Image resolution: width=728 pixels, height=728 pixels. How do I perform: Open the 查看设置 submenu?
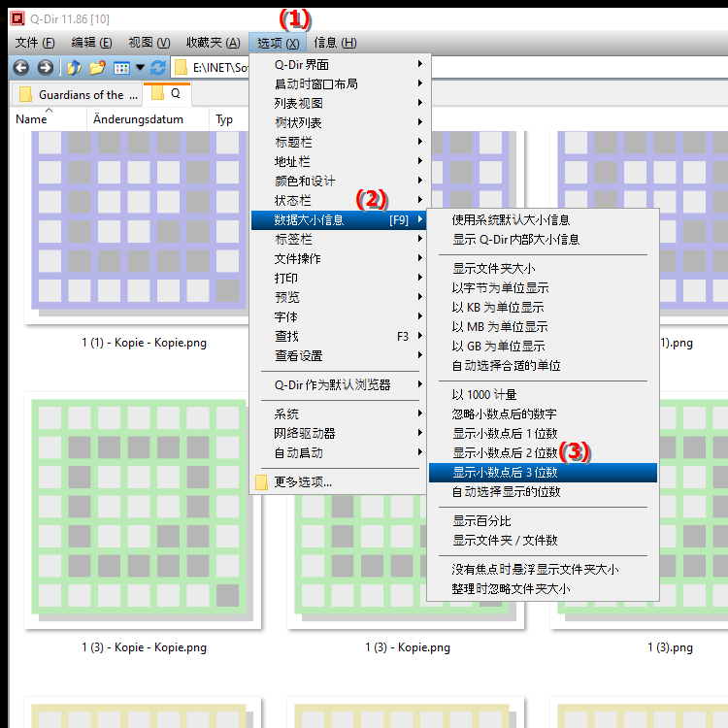(x=340, y=356)
